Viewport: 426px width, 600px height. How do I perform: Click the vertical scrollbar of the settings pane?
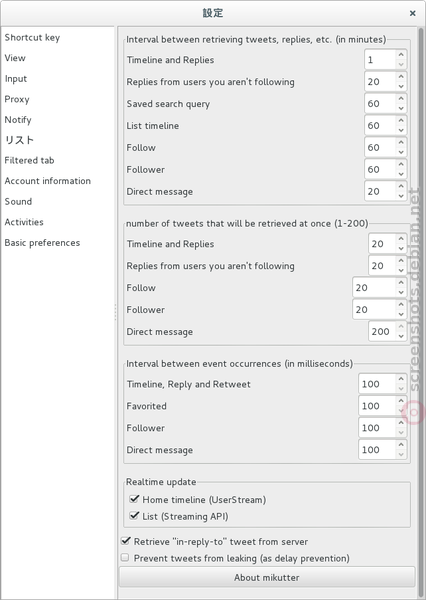point(421,268)
